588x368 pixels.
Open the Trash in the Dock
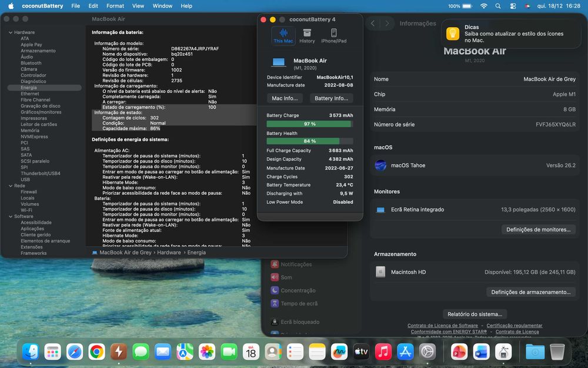pyautogui.click(x=557, y=352)
